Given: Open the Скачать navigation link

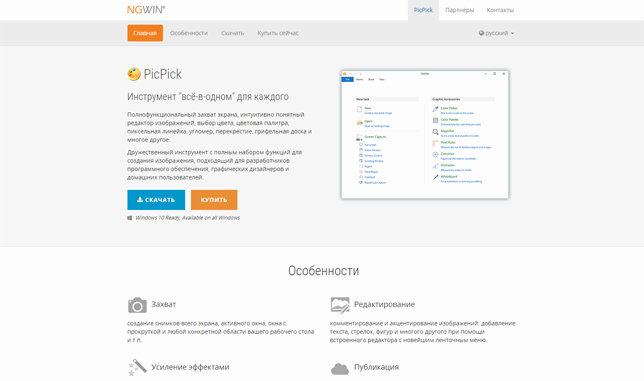Looking at the screenshot, I should click(x=232, y=33).
